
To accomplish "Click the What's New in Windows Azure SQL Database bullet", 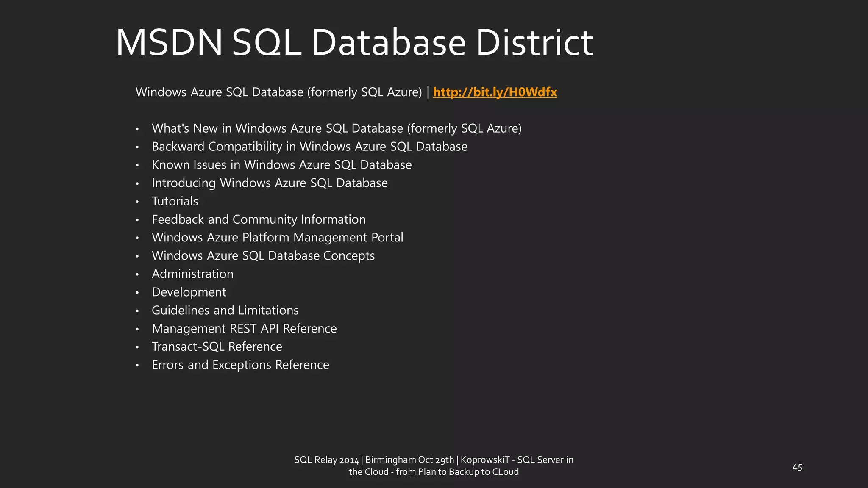I will coord(337,128).
